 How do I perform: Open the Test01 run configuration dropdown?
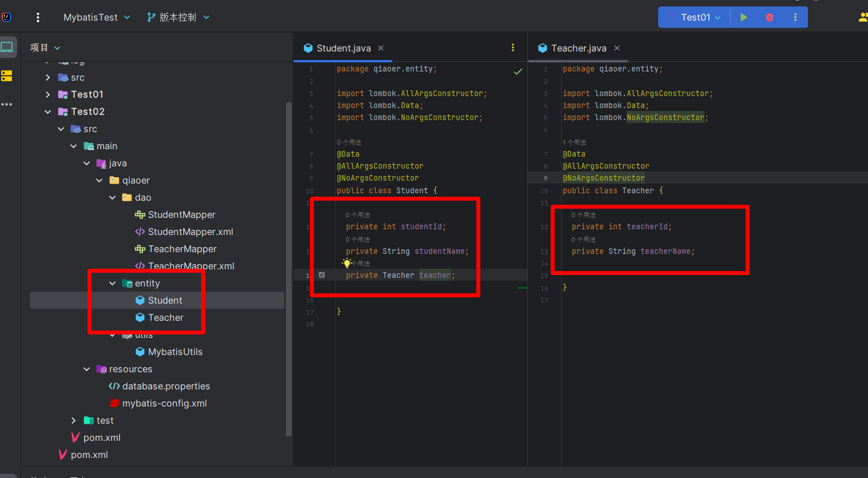pyautogui.click(x=701, y=17)
